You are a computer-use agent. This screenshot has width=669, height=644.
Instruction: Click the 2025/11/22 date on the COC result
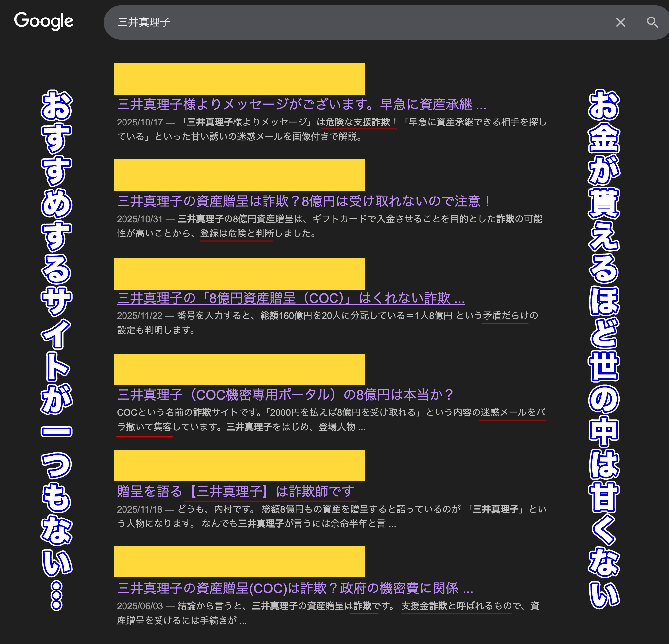(140, 316)
